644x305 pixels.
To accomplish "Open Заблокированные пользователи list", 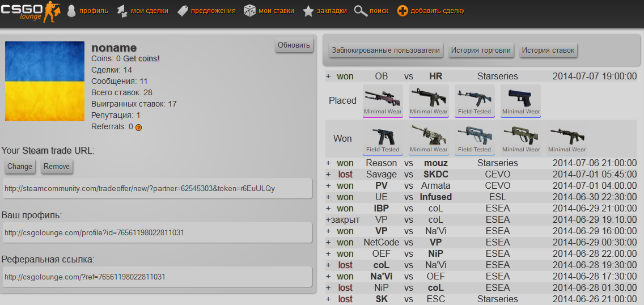I will coord(385,50).
